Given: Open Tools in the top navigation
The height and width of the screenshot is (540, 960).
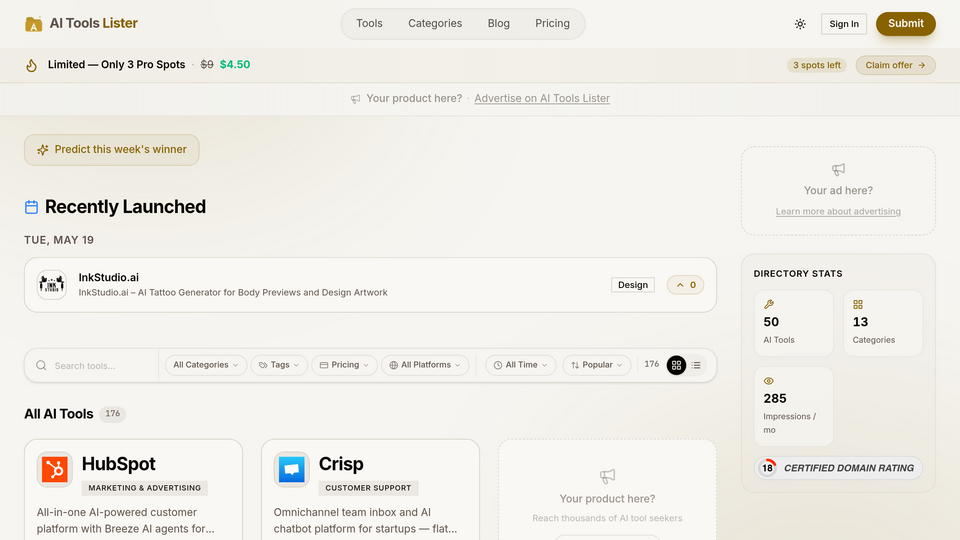Looking at the screenshot, I should (369, 23).
